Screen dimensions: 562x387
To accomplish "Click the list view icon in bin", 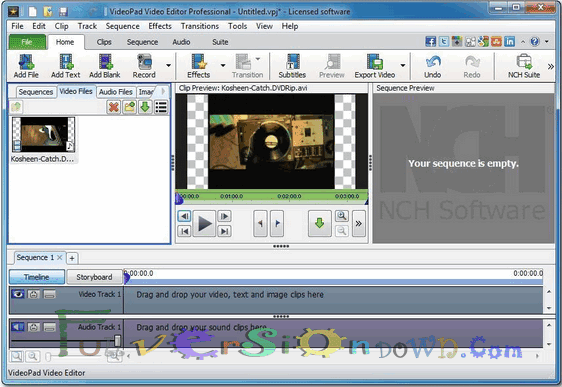I will 161,107.
